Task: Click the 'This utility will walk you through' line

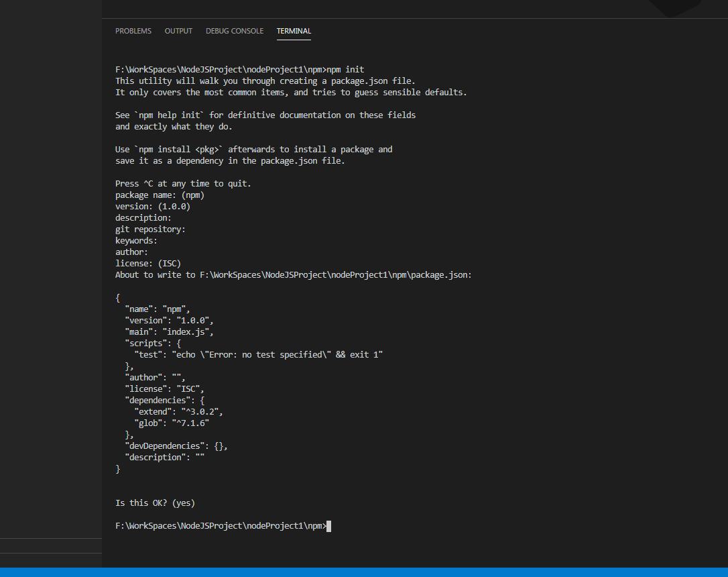Action: pos(265,81)
